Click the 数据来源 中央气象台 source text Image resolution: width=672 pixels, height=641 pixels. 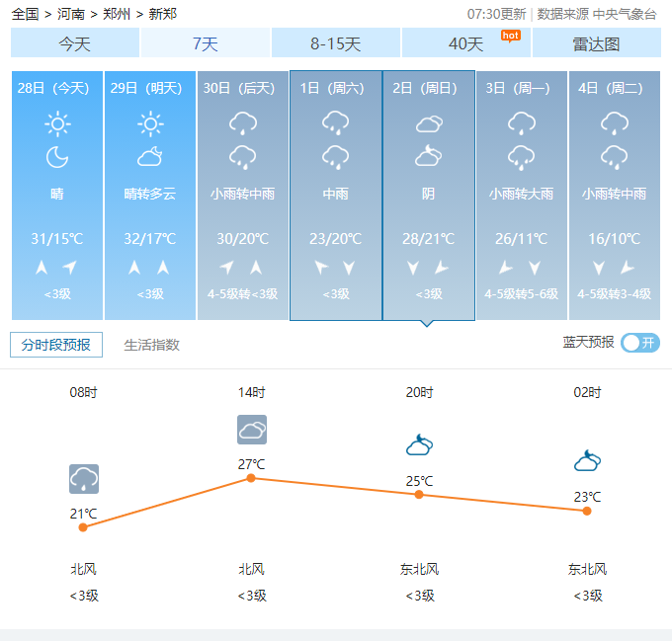click(597, 14)
